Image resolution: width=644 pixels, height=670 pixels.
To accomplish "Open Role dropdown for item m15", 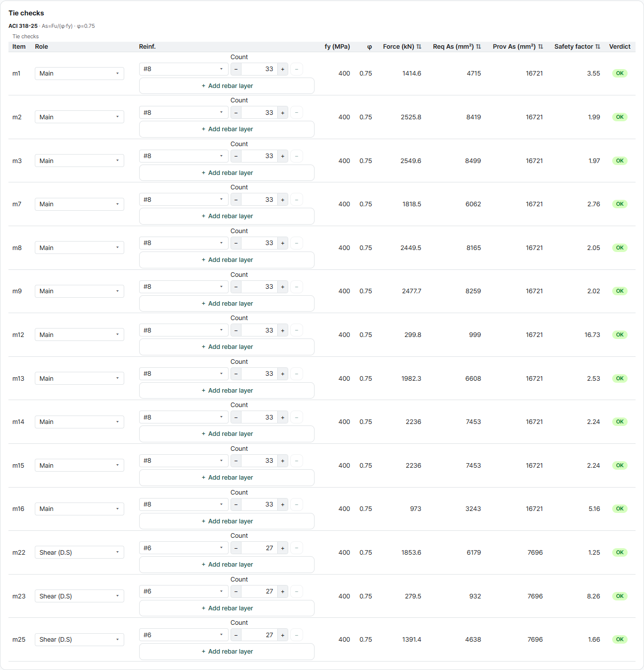I will coord(80,466).
